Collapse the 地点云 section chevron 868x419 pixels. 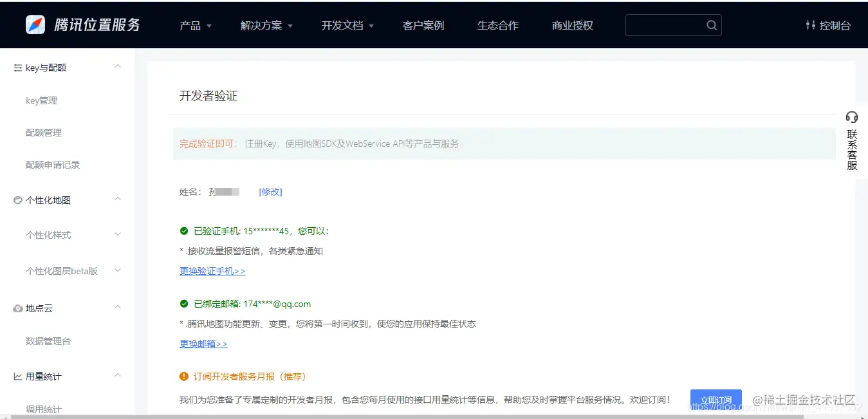click(118, 307)
